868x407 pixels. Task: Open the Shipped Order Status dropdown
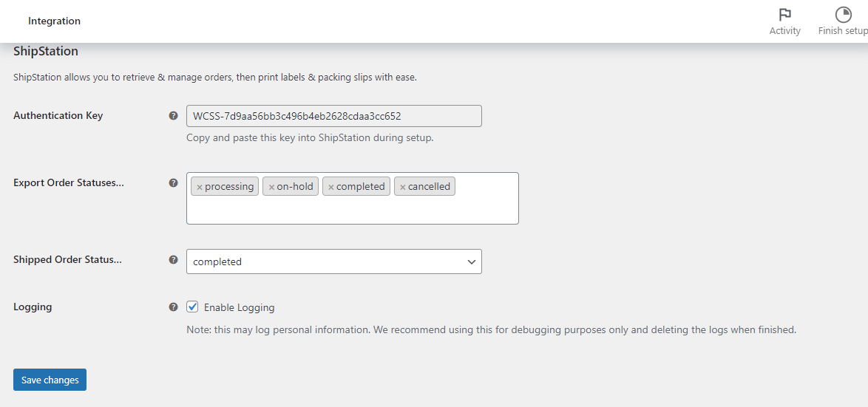[333, 261]
